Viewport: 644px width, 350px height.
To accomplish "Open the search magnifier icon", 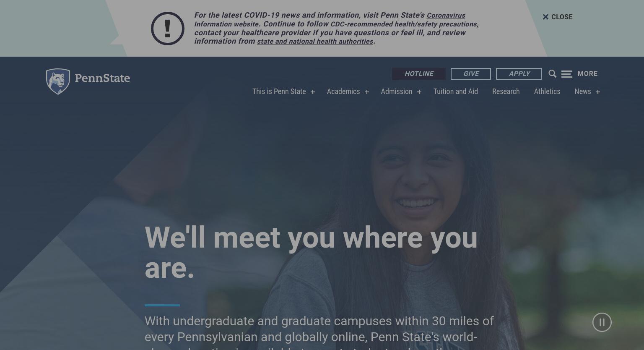I will click(x=552, y=74).
